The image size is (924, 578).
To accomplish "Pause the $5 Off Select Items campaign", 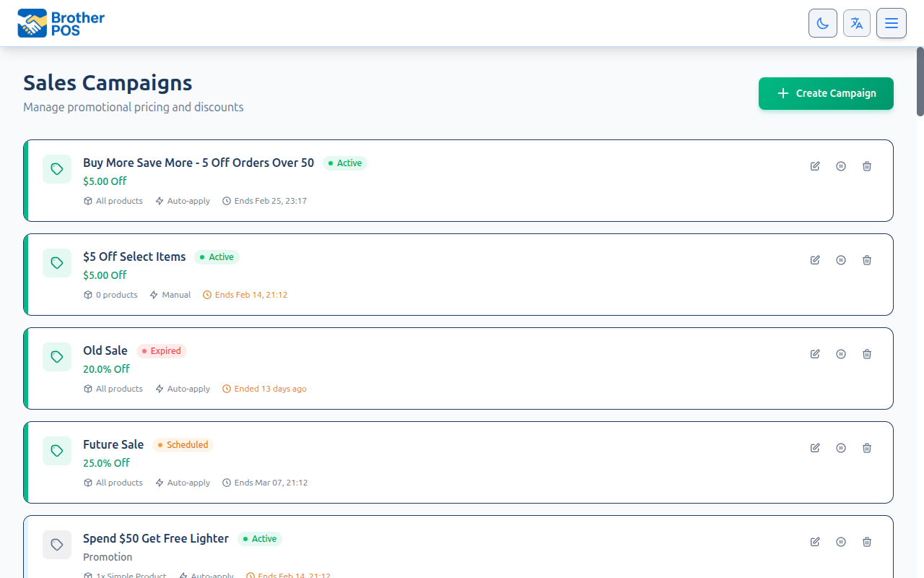I will tap(841, 260).
